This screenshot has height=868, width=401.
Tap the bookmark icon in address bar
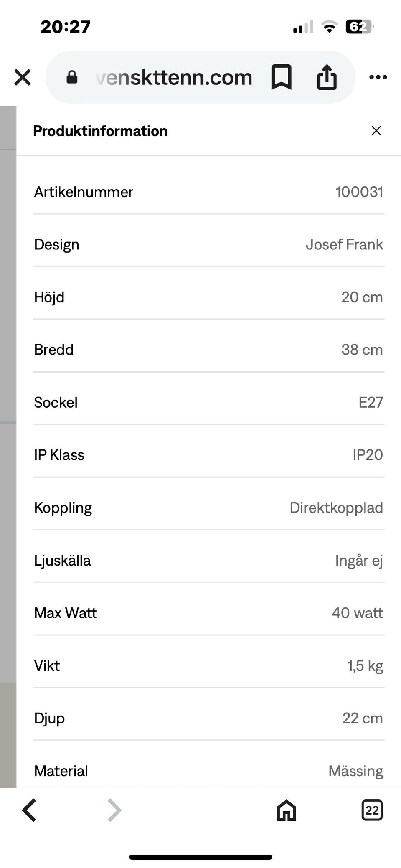(281, 77)
